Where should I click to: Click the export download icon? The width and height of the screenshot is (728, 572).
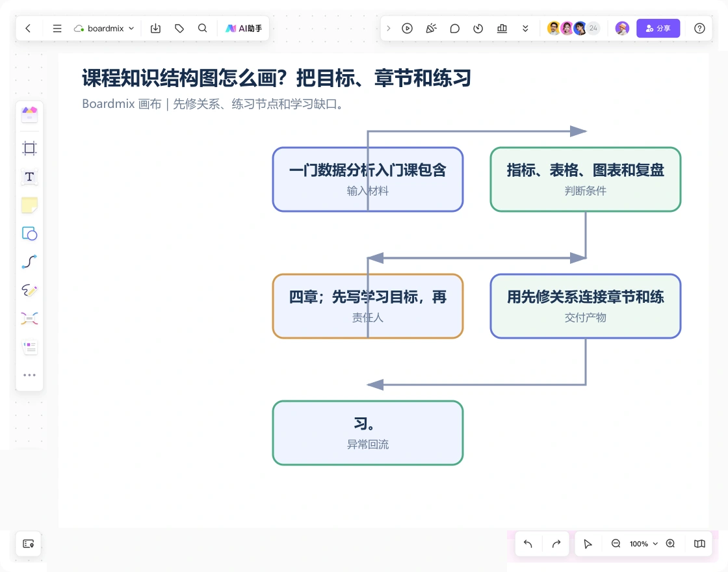point(155,29)
